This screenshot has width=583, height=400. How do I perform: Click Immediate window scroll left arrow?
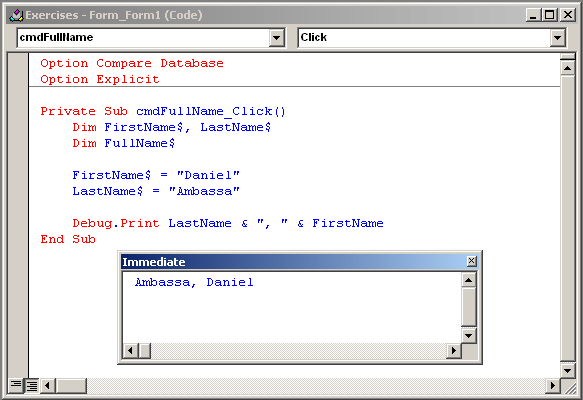pyautogui.click(x=130, y=351)
